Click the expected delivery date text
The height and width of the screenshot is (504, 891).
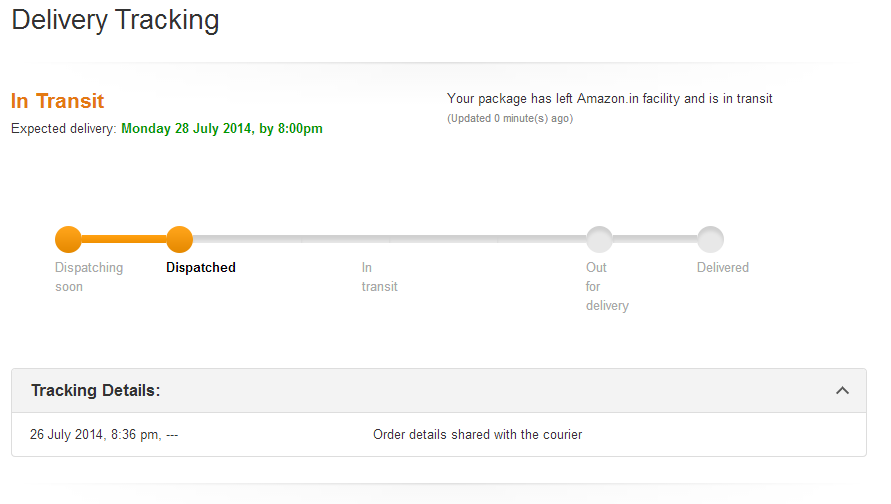click(221, 129)
